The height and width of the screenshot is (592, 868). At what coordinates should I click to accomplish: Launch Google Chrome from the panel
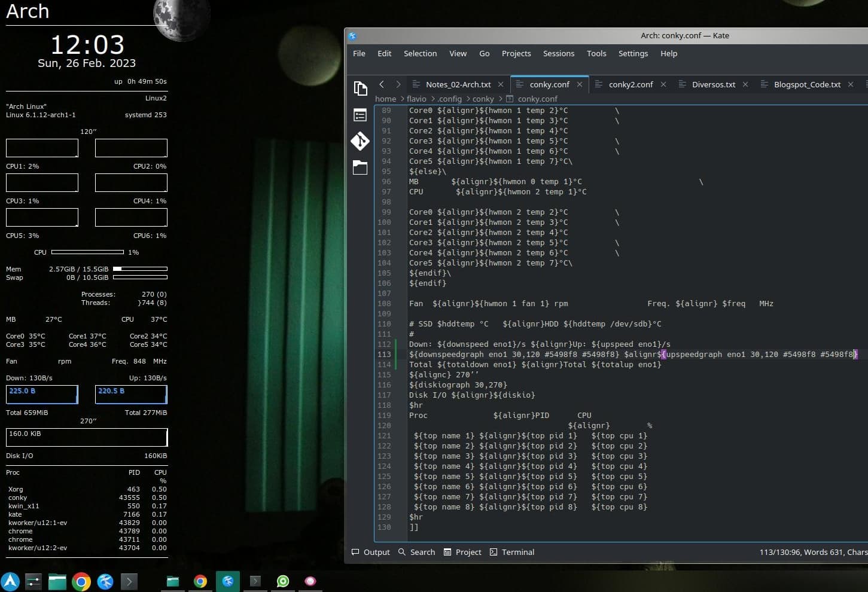(x=81, y=581)
